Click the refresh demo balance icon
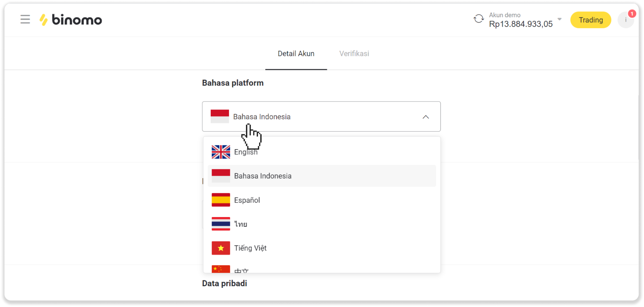644x307 pixels. [x=478, y=19]
